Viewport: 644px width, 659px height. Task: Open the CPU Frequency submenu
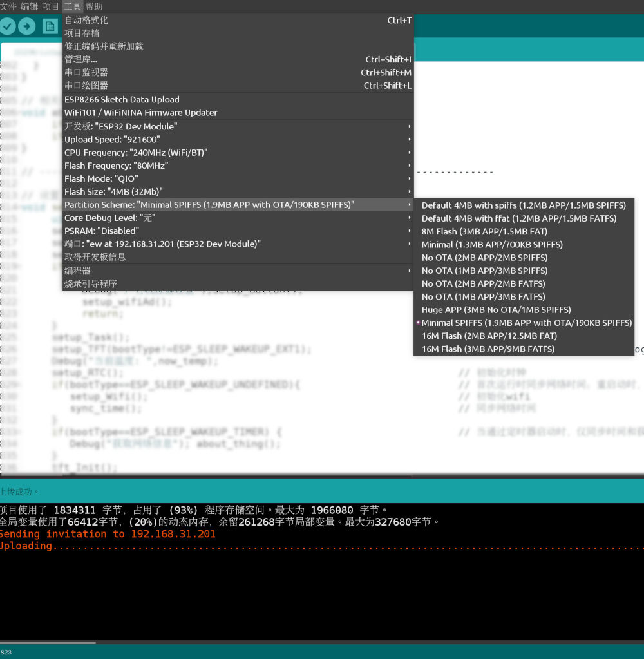click(238, 153)
